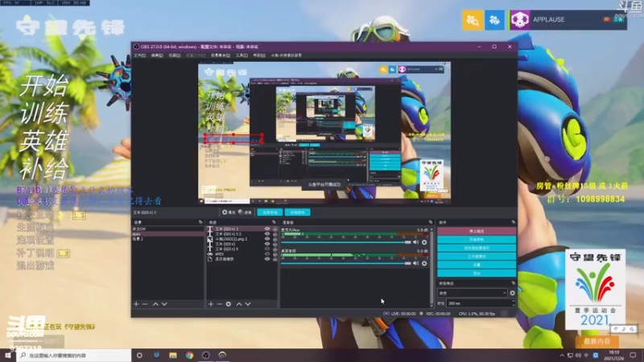Remove selected source with minus icon

pyautogui.click(x=219, y=304)
